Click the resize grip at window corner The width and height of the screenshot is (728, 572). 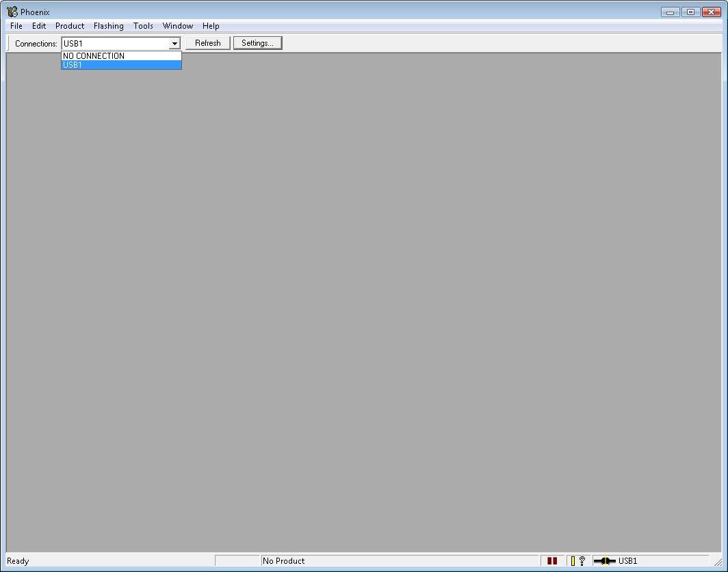[717, 562]
